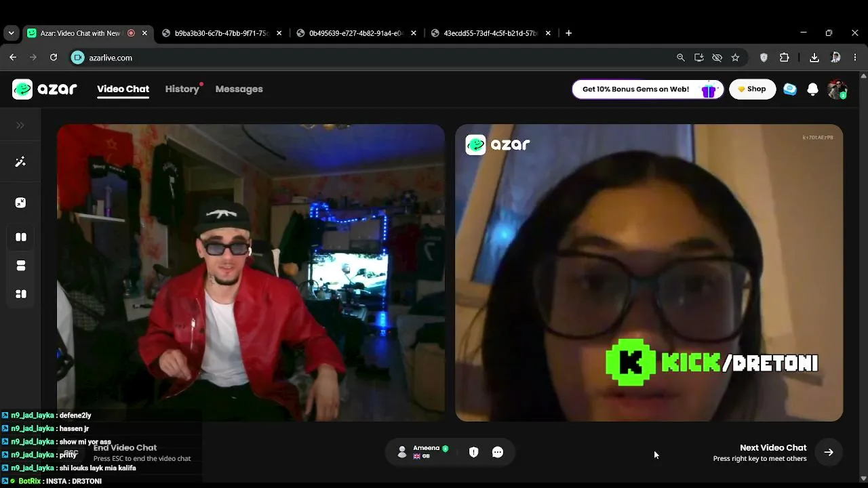
Task: Open the Azar profile avatar
Action: [x=837, y=89]
